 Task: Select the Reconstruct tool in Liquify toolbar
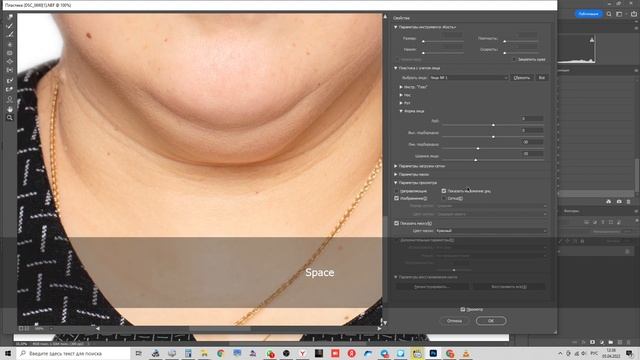pyautogui.click(x=10, y=26)
